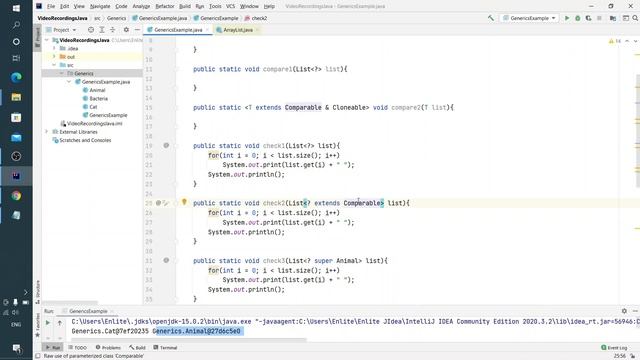
Task: Toggle the Structure side tool window button
Action: pyautogui.click(x=38, y=291)
